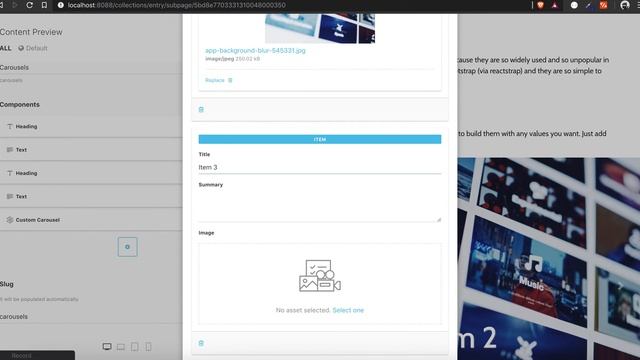Viewport: 640px width, 360px height.
Task: Click Select one to choose an asset
Action: [348, 310]
